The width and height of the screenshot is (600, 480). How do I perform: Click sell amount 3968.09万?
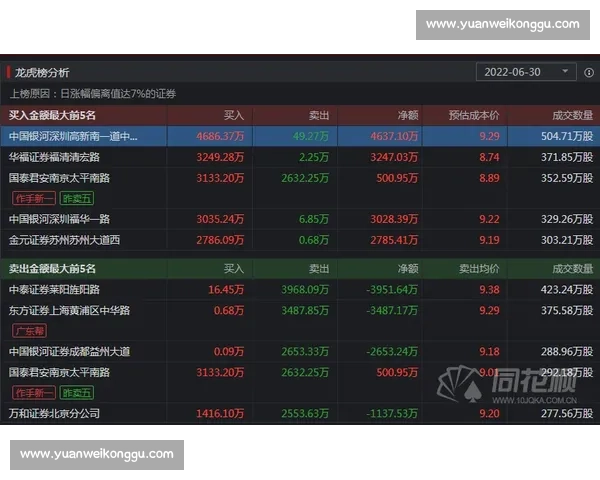pyautogui.click(x=305, y=290)
